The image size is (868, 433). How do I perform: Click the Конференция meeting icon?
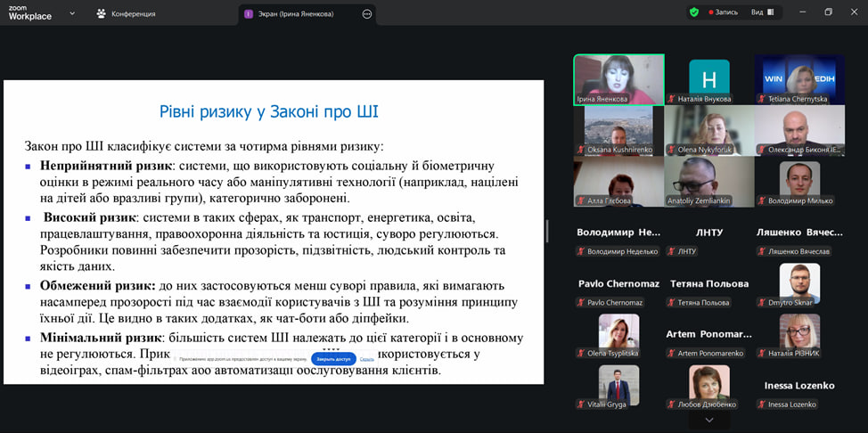(102, 14)
